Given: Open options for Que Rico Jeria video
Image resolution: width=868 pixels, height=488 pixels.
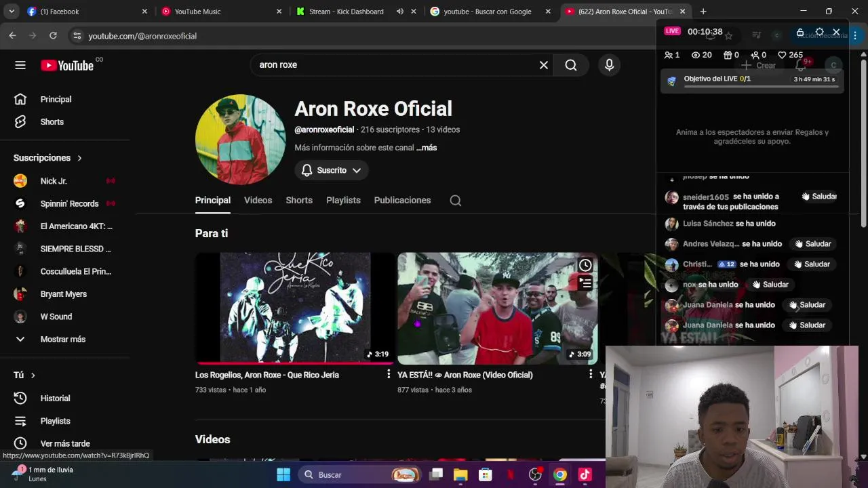Looking at the screenshot, I should click(x=389, y=374).
